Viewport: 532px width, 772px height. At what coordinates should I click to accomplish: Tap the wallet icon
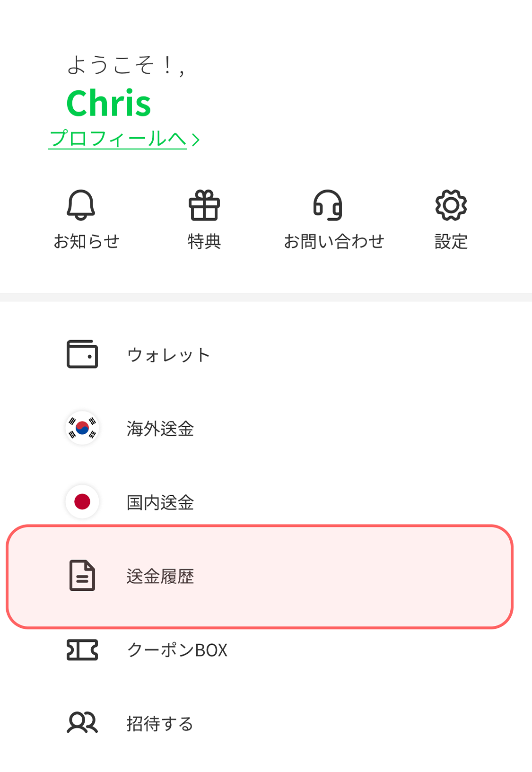(x=82, y=354)
